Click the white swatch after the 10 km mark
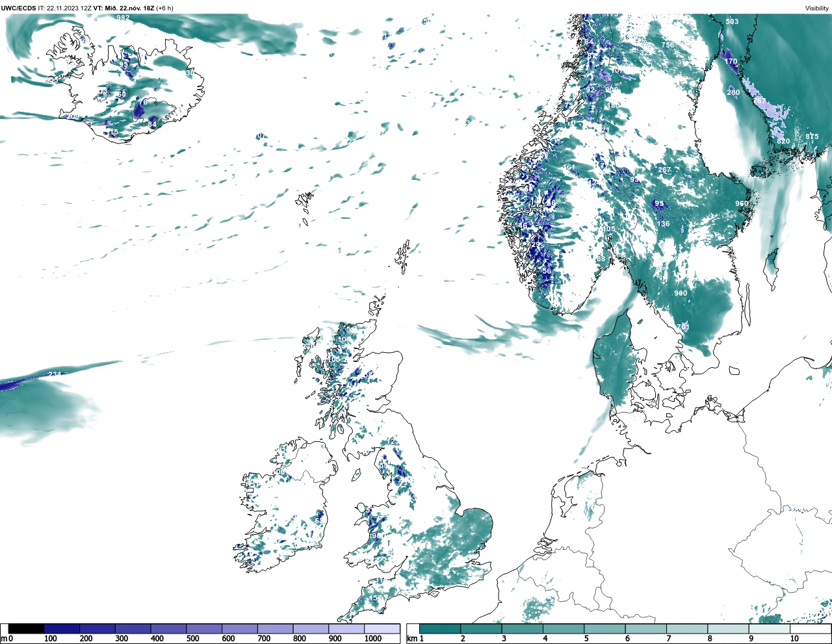Image resolution: width=832 pixels, height=644 pixels. [x=809, y=629]
